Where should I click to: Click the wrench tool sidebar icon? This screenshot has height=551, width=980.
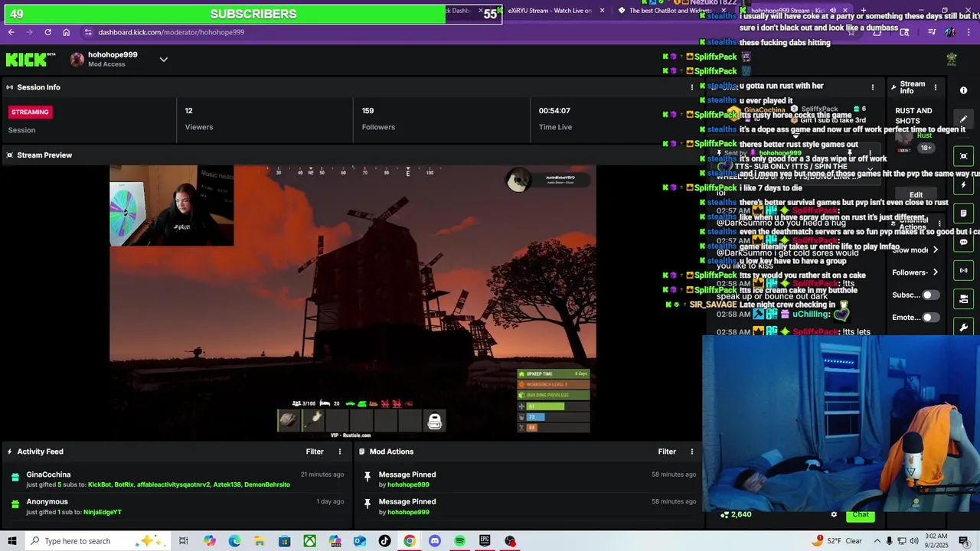tap(963, 327)
